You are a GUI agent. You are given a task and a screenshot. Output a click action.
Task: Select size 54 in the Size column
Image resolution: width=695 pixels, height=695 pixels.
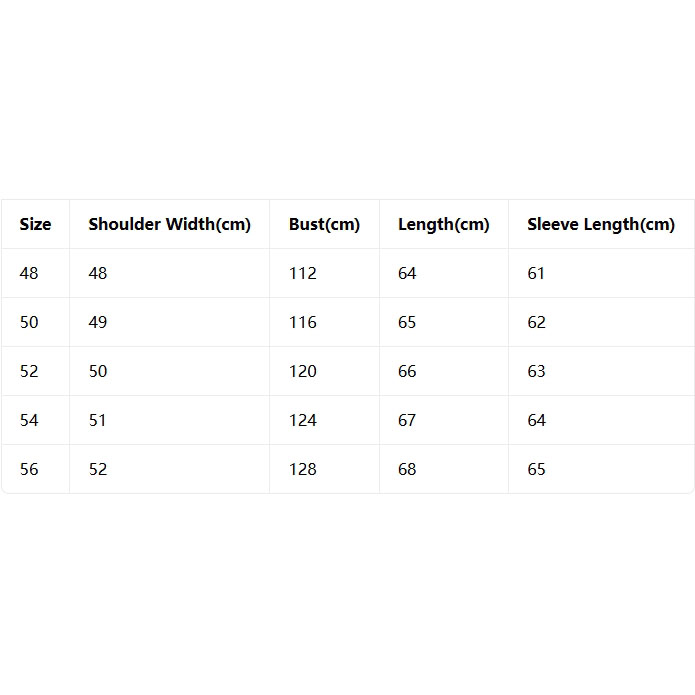click(x=29, y=420)
